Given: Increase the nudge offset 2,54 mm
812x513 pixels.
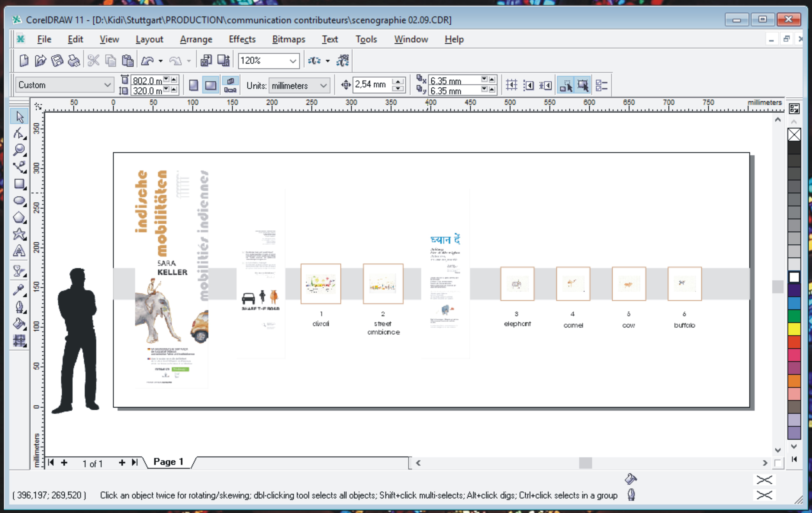Looking at the screenshot, I should pyautogui.click(x=398, y=81).
